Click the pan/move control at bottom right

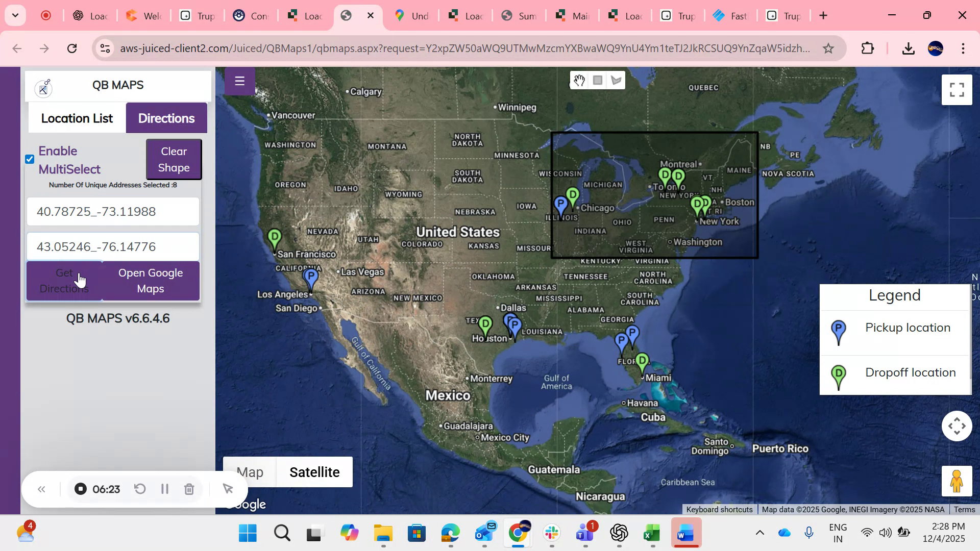(957, 426)
